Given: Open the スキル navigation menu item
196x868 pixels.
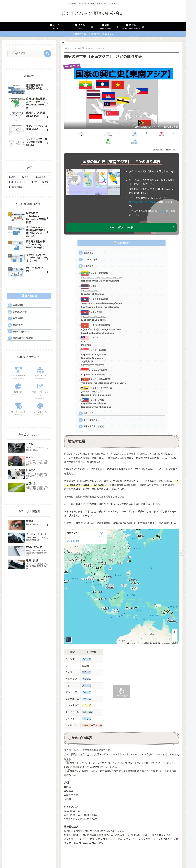Looking at the screenshot, I should click(80, 27).
